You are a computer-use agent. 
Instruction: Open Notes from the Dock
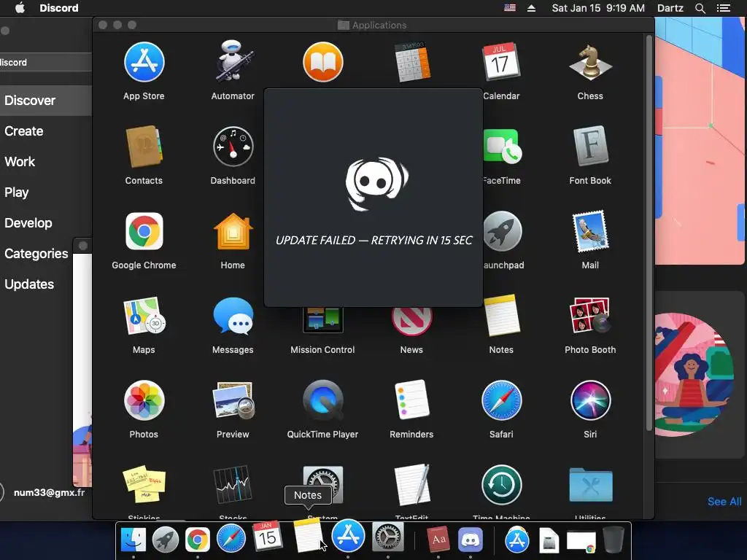(x=308, y=536)
